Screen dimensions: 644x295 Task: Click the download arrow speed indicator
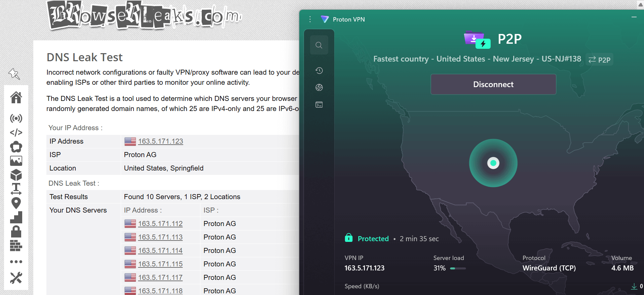point(634,286)
